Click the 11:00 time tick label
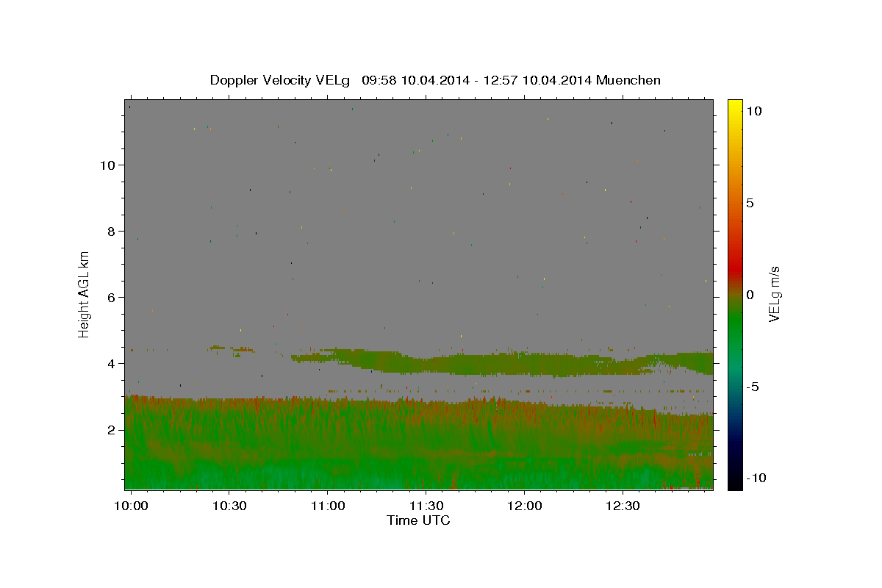Image resolution: width=882 pixels, height=588 pixels. (x=327, y=506)
